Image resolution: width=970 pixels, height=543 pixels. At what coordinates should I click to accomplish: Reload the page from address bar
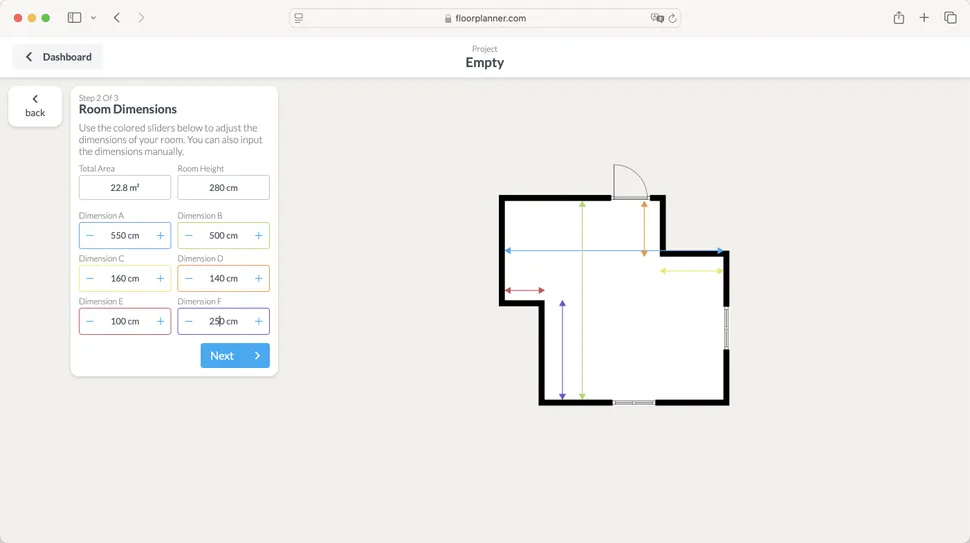point(672,18)
